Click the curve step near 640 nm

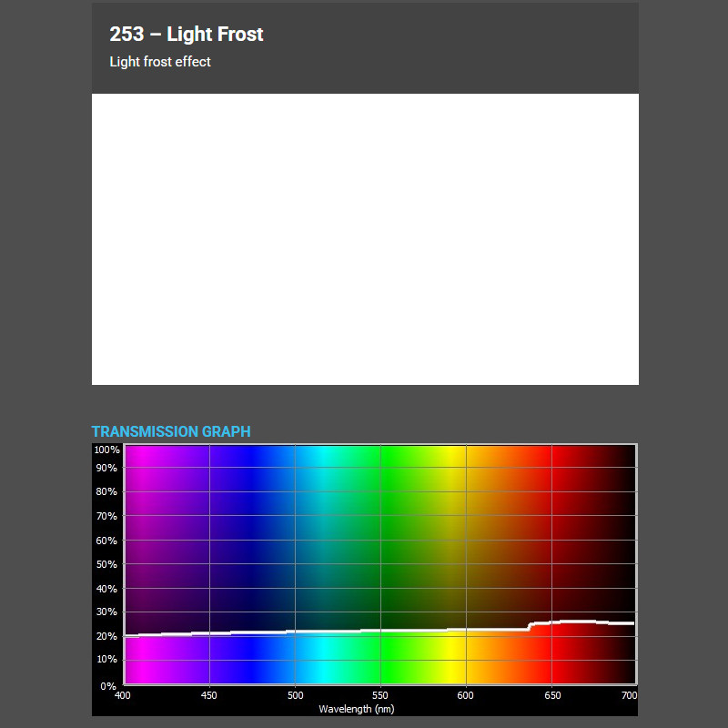529,624
